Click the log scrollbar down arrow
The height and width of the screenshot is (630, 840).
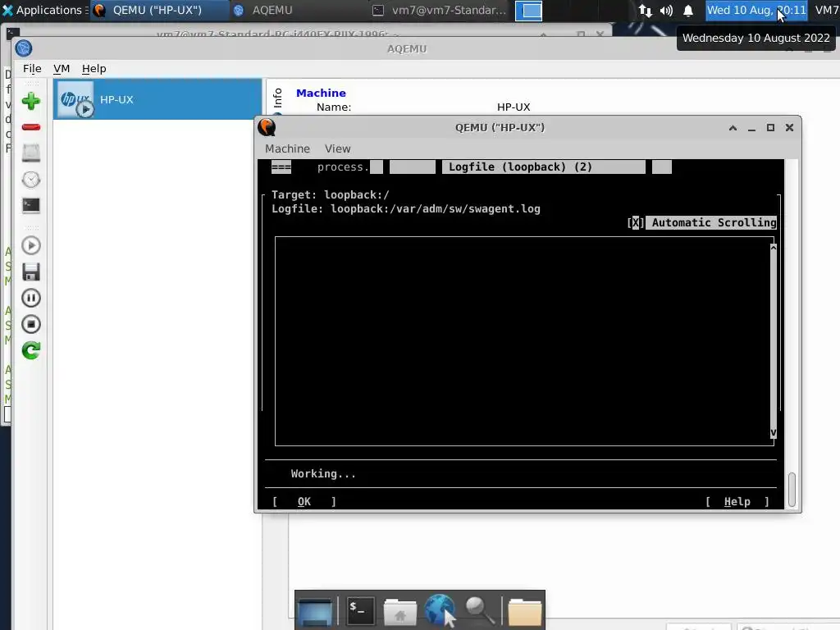pyautogui.click(x=773, y=432)
